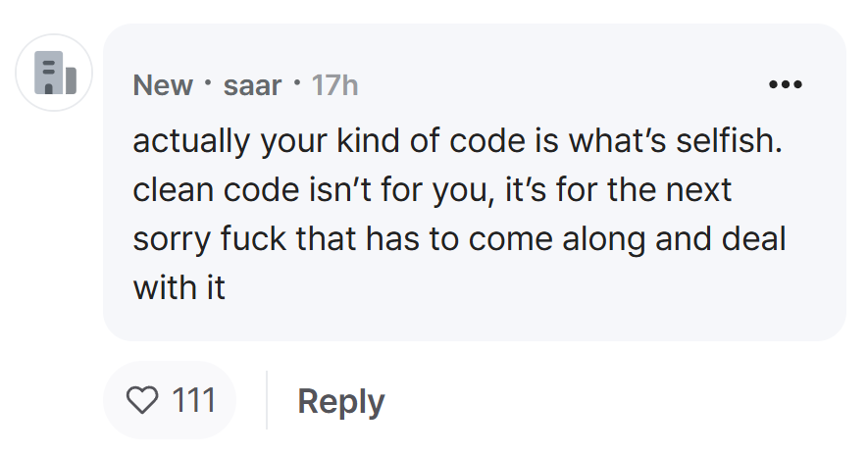868x455 pixels.
Task: Click the New company label
Action: [163, 85]
